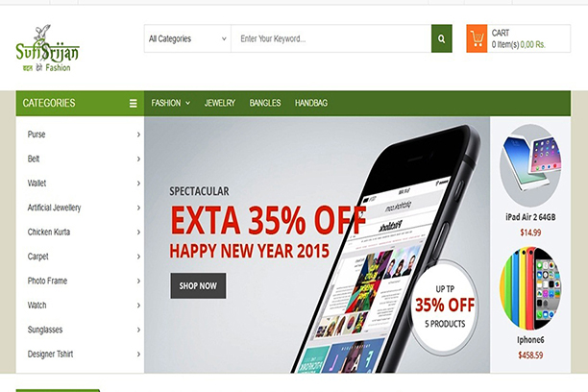Image resolution: width=588 pixels, height=392 pixels.
Task: Open the orange shopping cart icon
Action: (x=477, y=38)
